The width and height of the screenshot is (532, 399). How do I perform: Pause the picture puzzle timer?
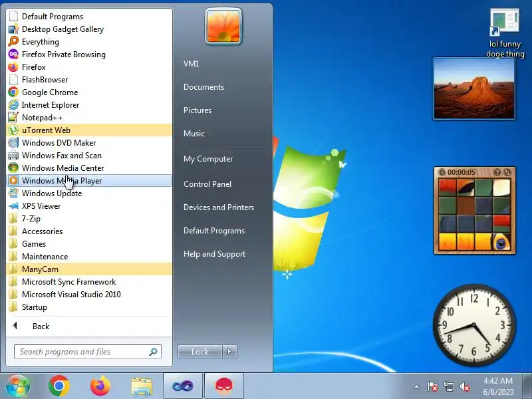[x=442, y=172]
